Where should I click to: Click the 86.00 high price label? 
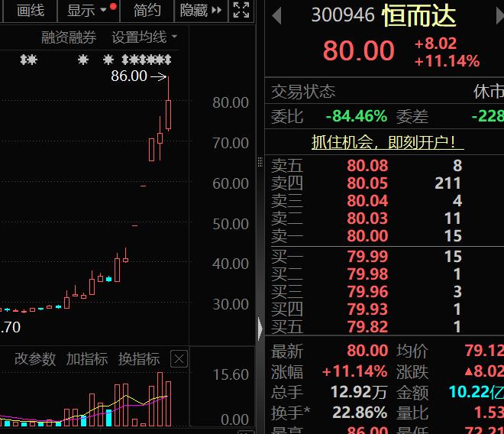129,76
